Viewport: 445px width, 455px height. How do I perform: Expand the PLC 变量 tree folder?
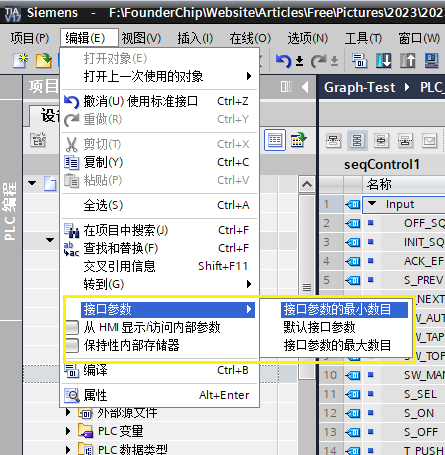[x=68, y=431]
